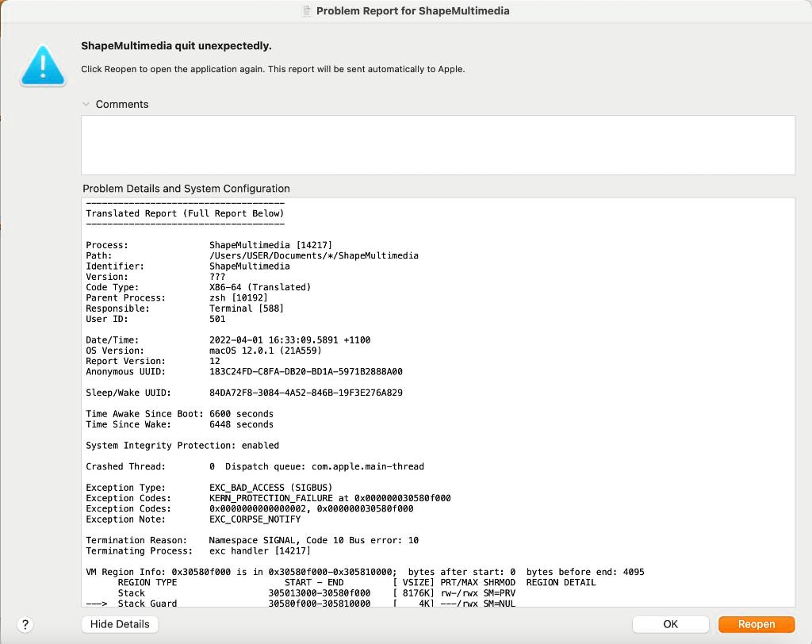Click the OK button
Image resolution: width=812 pixels, height=644 pixels.
click(x=670, y=624)
